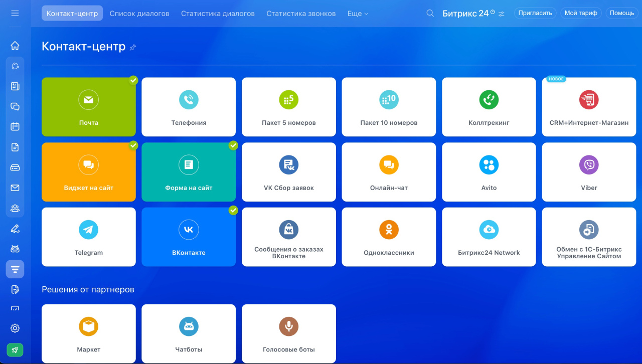Expand the Еще dropdown menu
Screen dimensions: 642x364
pos(358,14)
